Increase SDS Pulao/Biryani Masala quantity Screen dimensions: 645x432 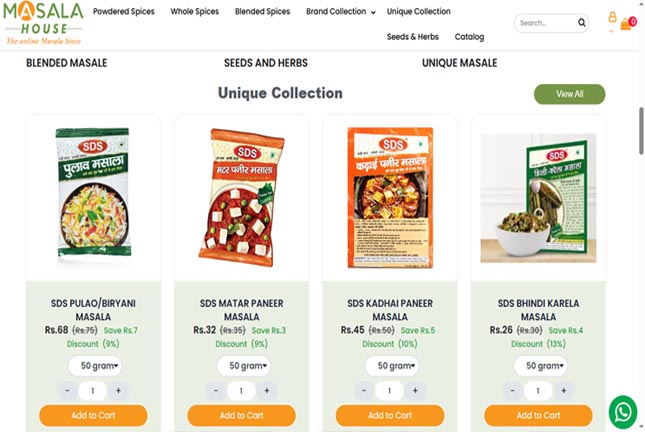point(117,390)
